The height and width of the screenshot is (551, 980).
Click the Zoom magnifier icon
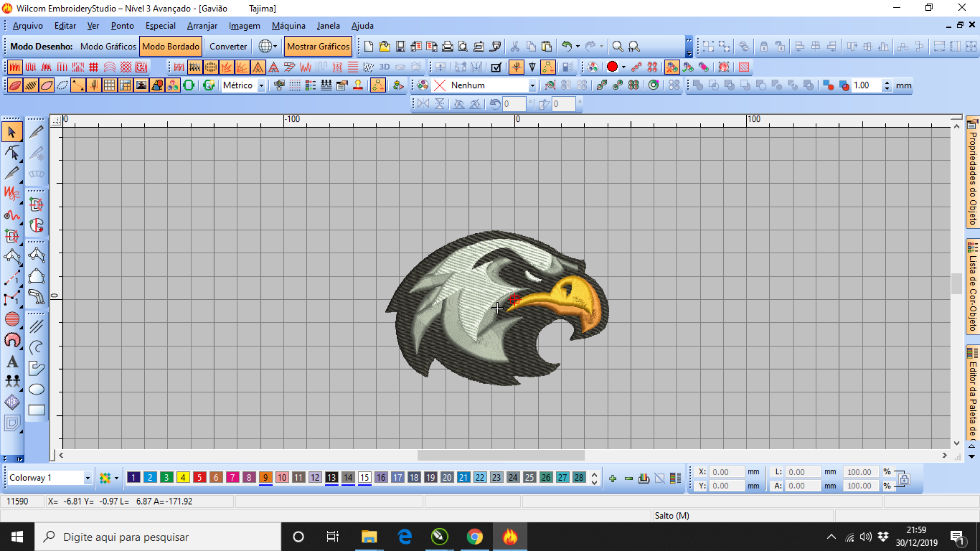(617, 46)
